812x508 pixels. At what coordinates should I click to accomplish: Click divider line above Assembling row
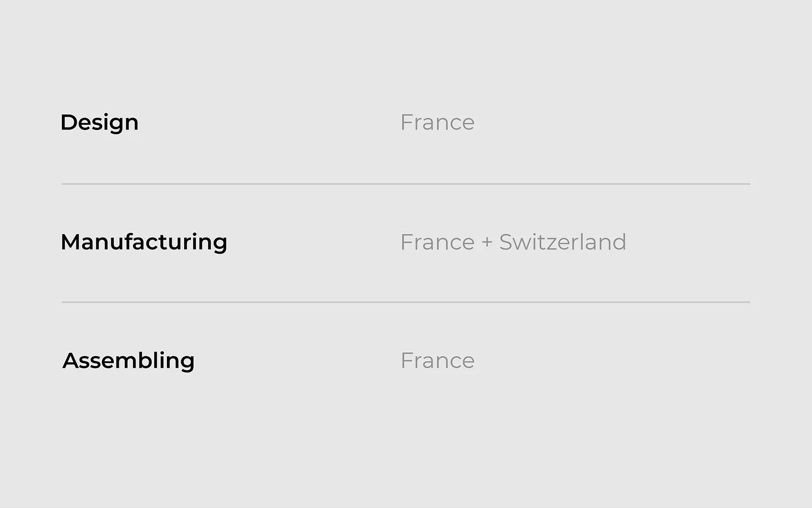406,302
